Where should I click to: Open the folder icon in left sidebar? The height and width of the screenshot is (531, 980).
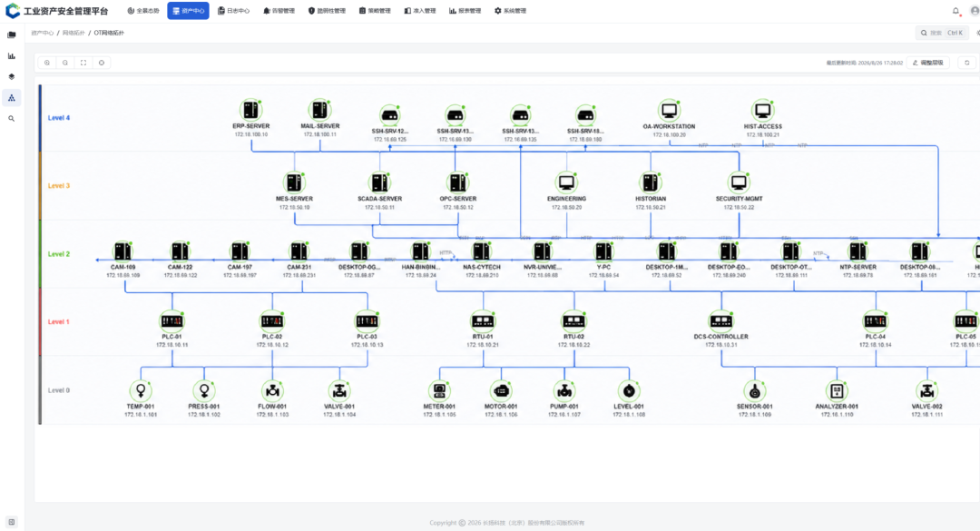click(11, 35)
